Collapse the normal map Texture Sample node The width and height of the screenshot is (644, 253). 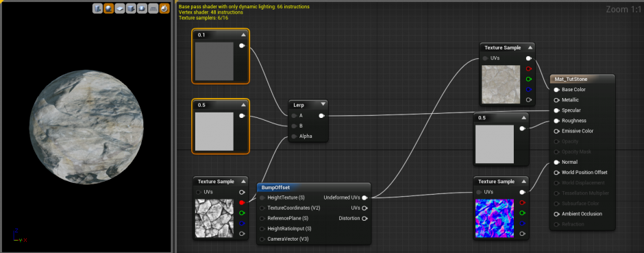(523, 182)
